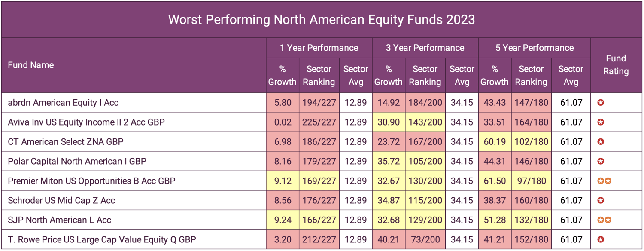
Task: Click the 73/200 sector ranking cell
Action: point(425,239)
